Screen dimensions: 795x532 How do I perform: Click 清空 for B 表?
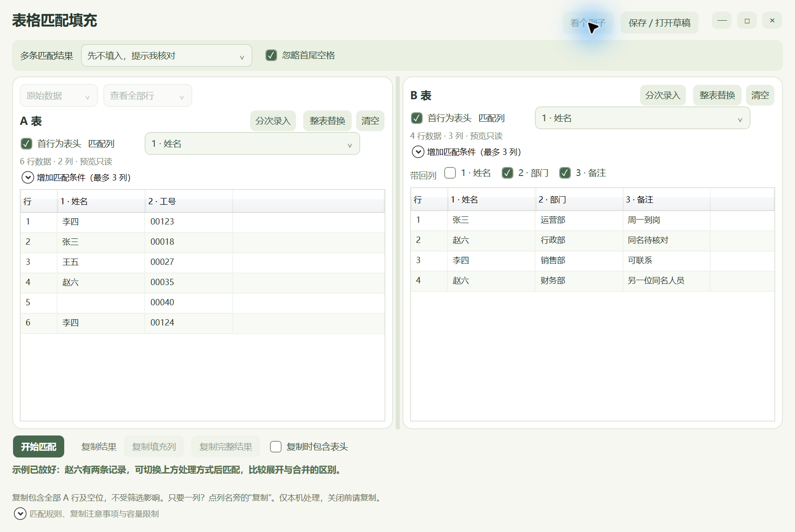[760, 95]
